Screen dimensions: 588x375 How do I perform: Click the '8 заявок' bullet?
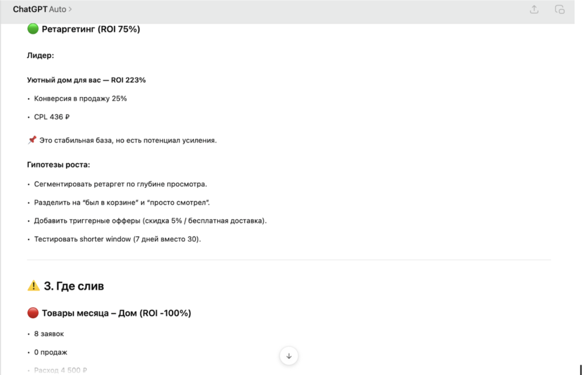point(49,334)
